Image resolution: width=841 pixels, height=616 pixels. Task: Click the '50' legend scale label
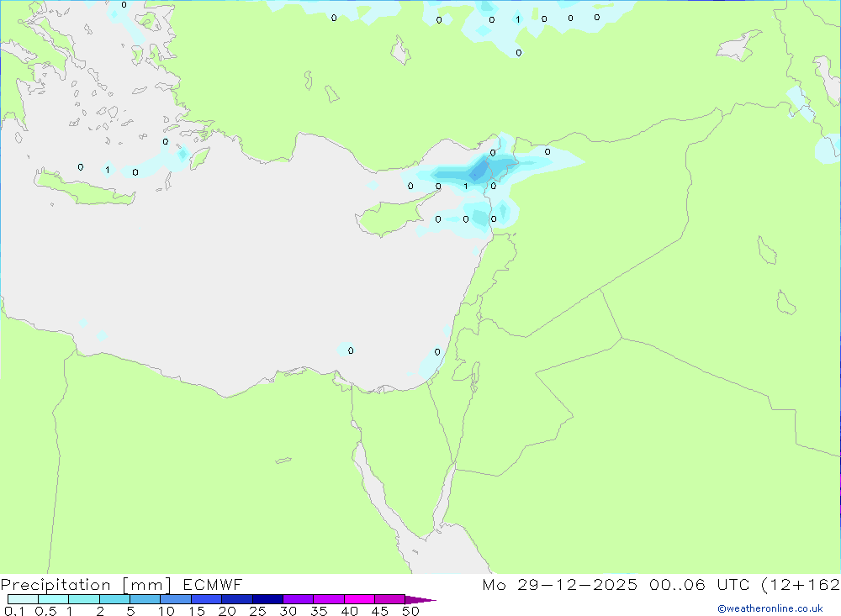point(411,611)
